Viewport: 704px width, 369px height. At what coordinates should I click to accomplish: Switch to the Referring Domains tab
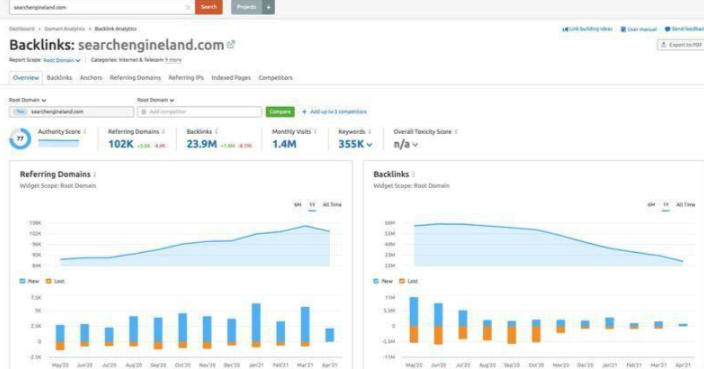(135, 78)
